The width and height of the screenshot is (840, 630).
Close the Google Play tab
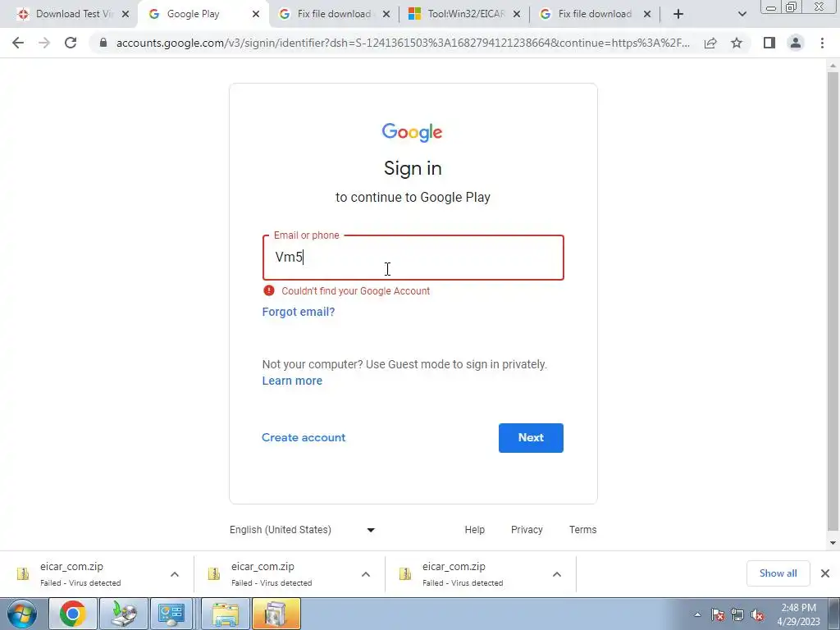[x=256, y=15]
